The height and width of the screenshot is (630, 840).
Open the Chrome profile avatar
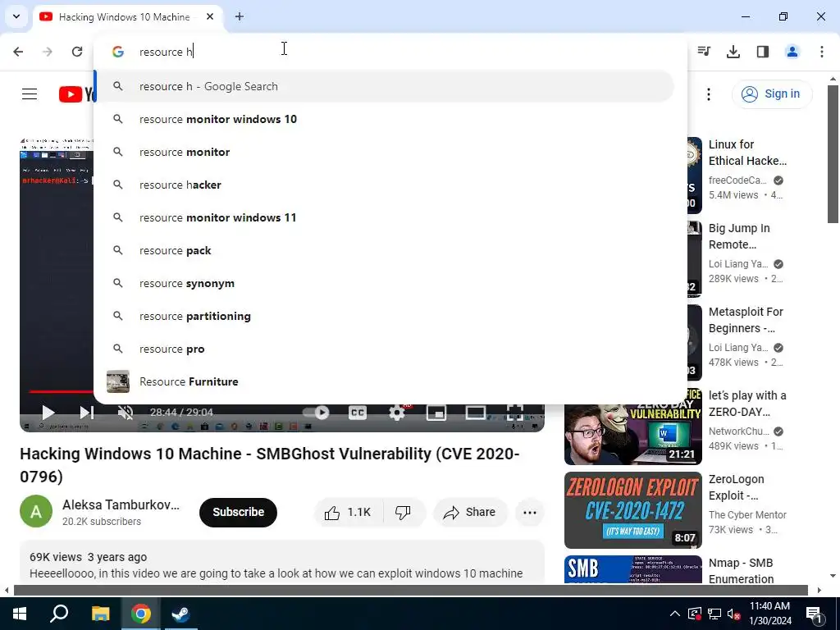(792, 52)
